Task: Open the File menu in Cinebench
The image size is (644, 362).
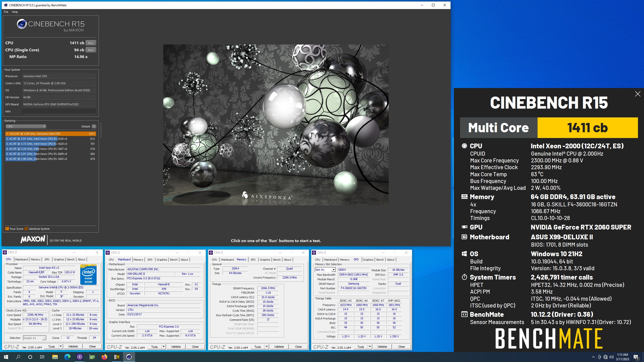Action: coord(6,12)
